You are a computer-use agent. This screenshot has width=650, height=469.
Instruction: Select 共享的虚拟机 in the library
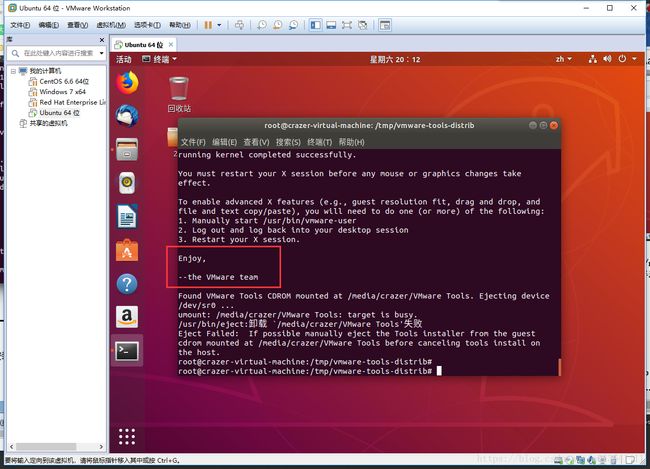[x=44, y=123]
